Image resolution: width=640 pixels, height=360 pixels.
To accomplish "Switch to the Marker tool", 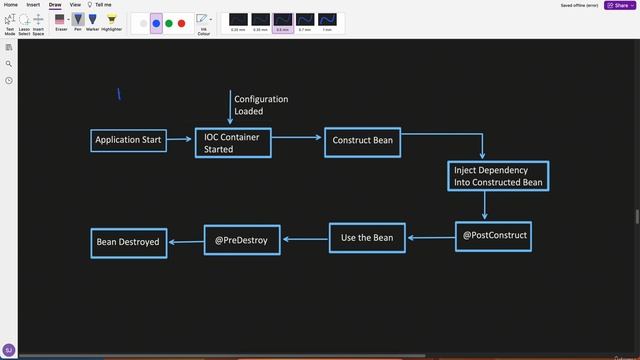I will [x=93, y=22].
